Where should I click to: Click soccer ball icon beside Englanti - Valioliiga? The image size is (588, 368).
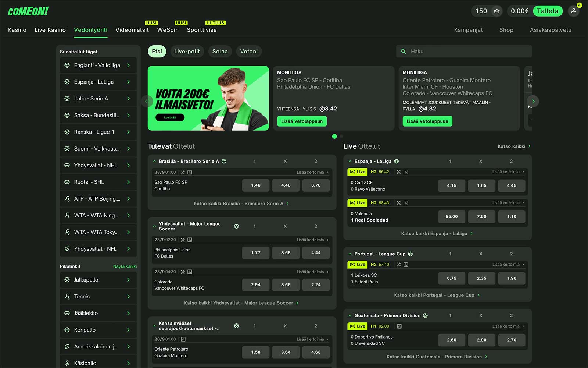[67, 65]
